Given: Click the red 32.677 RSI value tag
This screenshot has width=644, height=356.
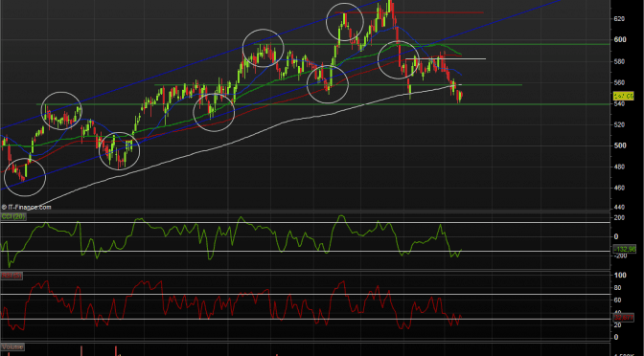Looking at the screenshot, I should click(623, 318).
